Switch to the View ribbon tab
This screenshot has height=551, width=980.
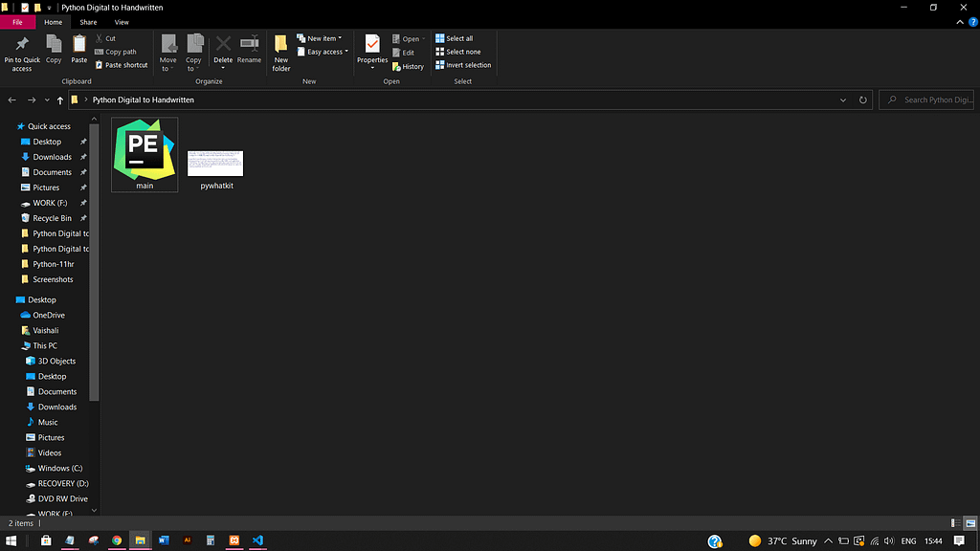(x=122, y=21)
